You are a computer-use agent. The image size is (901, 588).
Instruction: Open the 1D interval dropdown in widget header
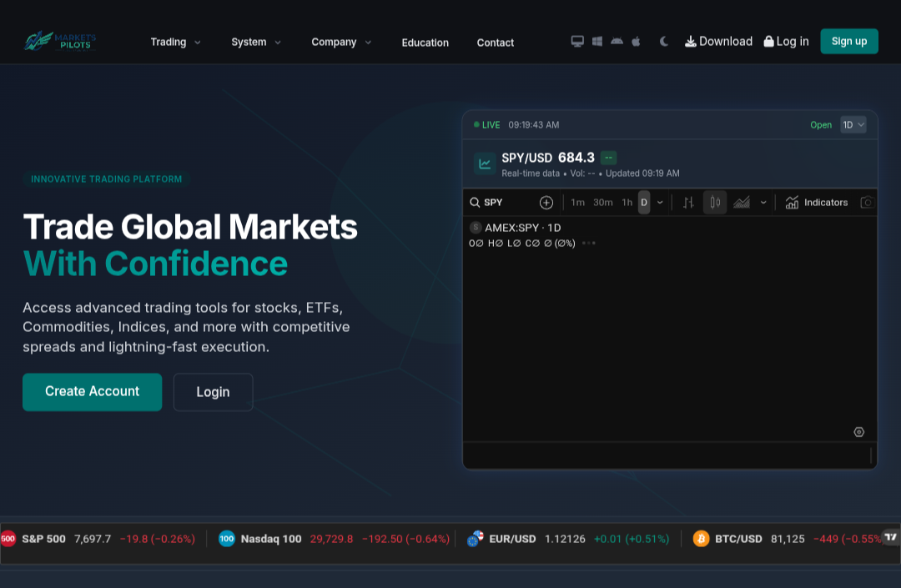(x=853, y=124)
